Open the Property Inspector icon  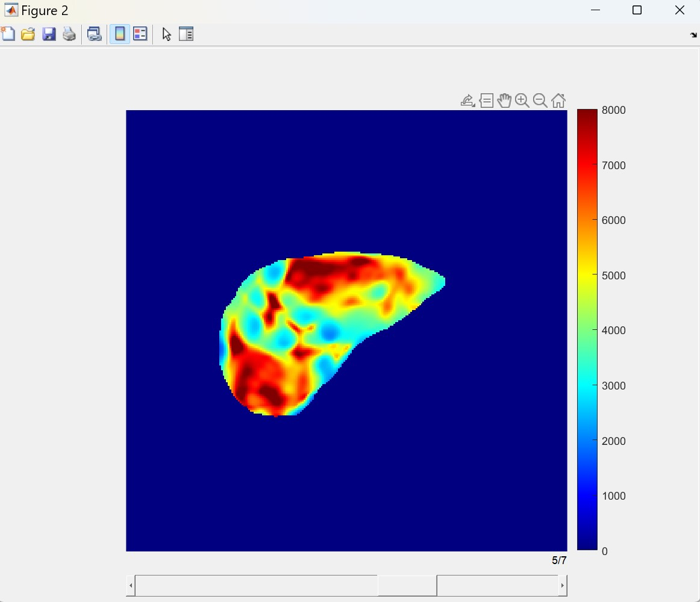coord(186,34)
